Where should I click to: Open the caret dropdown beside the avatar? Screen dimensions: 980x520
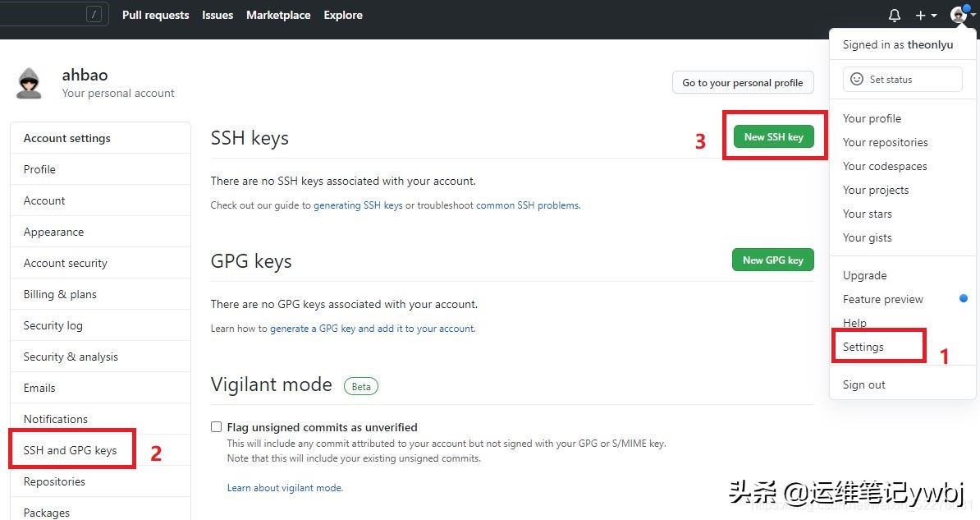click(973, 14)
